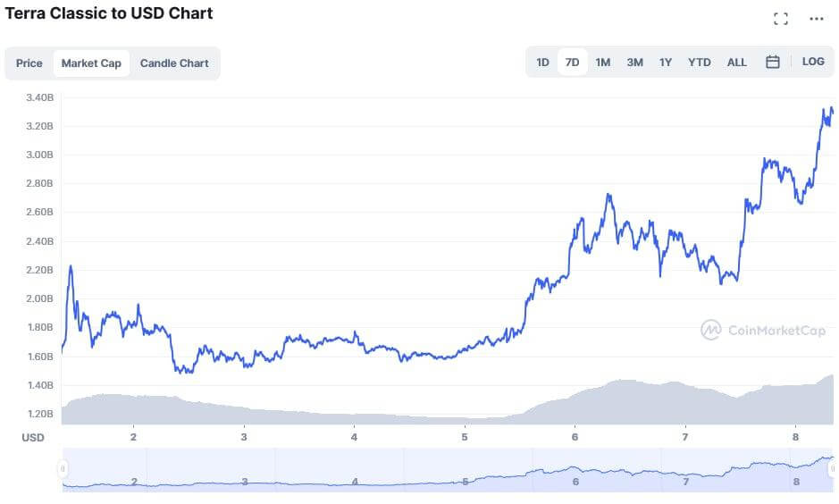Click right handle of range slider

click(x=833, y=468)
